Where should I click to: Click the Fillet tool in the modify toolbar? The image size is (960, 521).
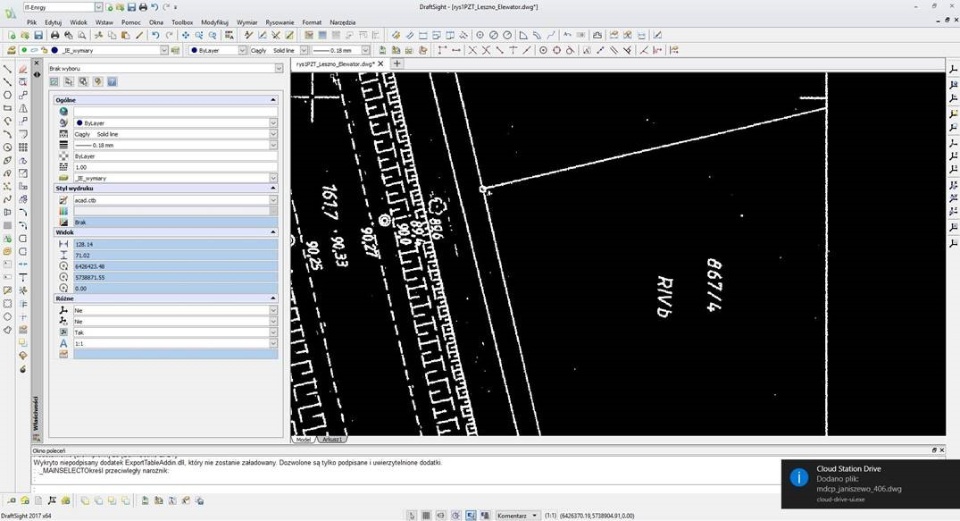(x=23, y=212)
